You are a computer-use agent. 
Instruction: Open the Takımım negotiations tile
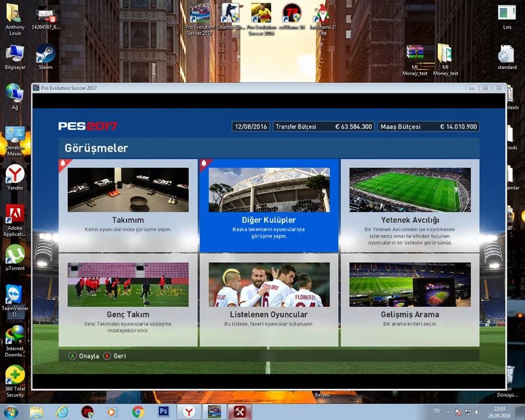128,205
